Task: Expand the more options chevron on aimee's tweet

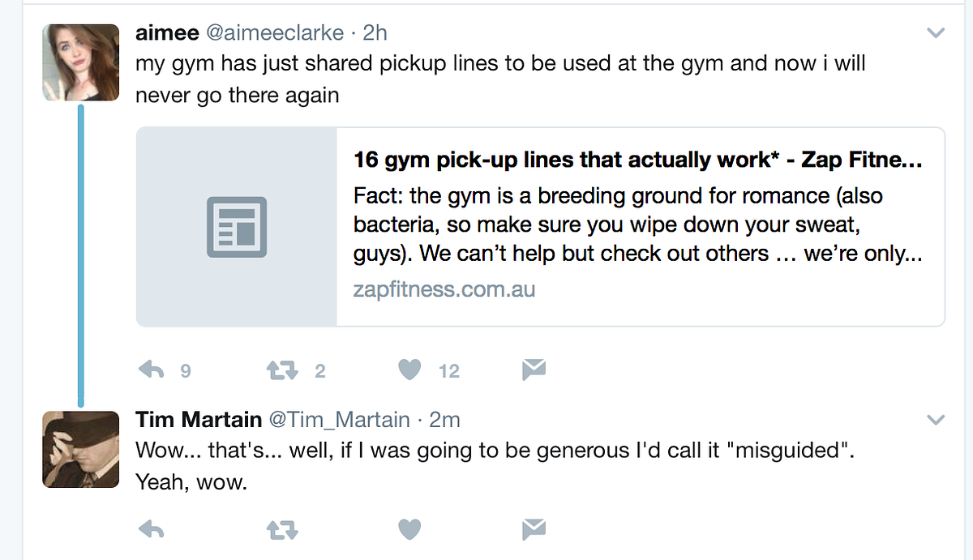Action: tap(936, 33)
